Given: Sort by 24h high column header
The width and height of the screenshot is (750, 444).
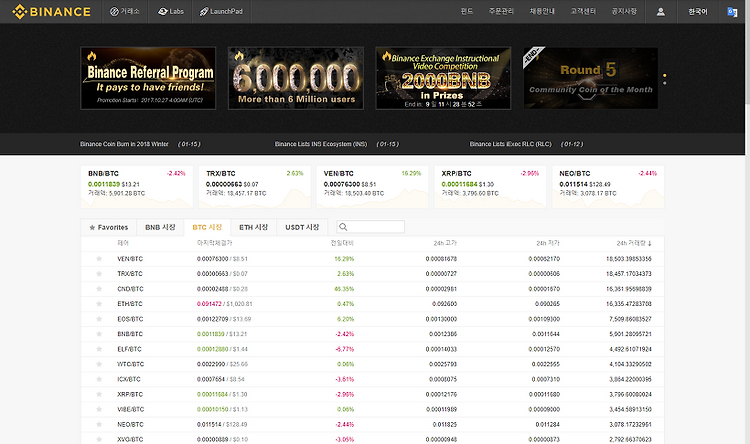Looking at the screenshot, I should point(445,243).
